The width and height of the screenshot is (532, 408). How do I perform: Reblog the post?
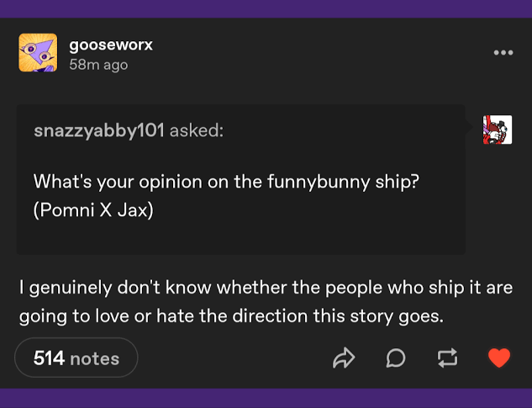pos(445,358)
